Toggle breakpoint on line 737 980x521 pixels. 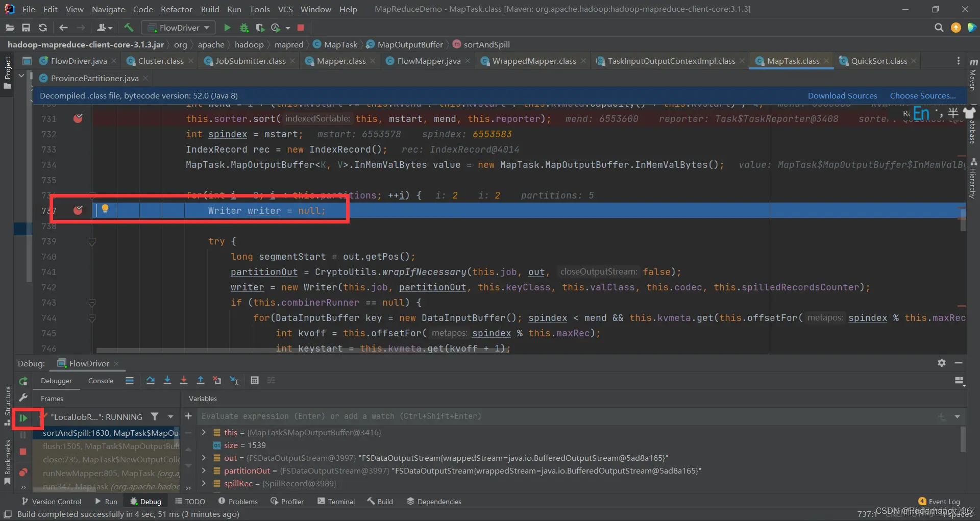[x=78, y=210]
